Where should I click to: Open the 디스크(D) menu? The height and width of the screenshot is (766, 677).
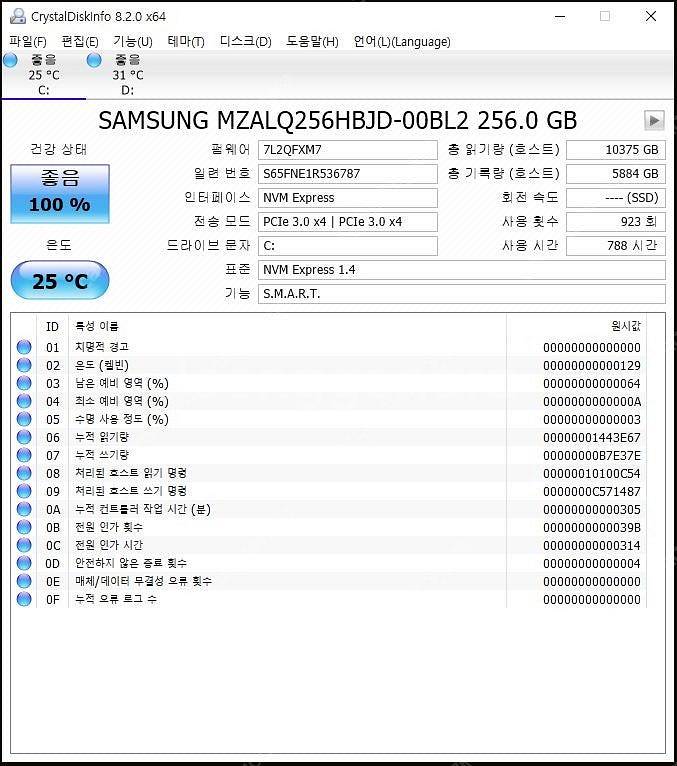[245, 42]
